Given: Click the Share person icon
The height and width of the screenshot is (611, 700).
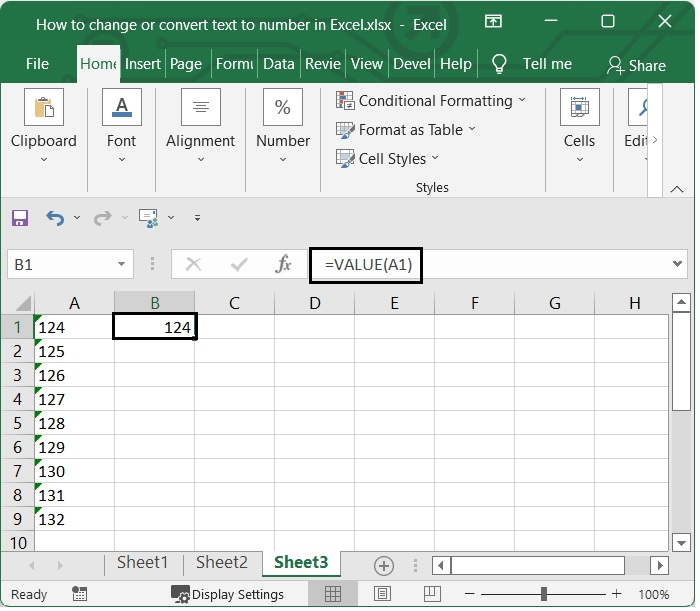Looking at the screenshot, I should pyautogui.click(x=616, y=66).
